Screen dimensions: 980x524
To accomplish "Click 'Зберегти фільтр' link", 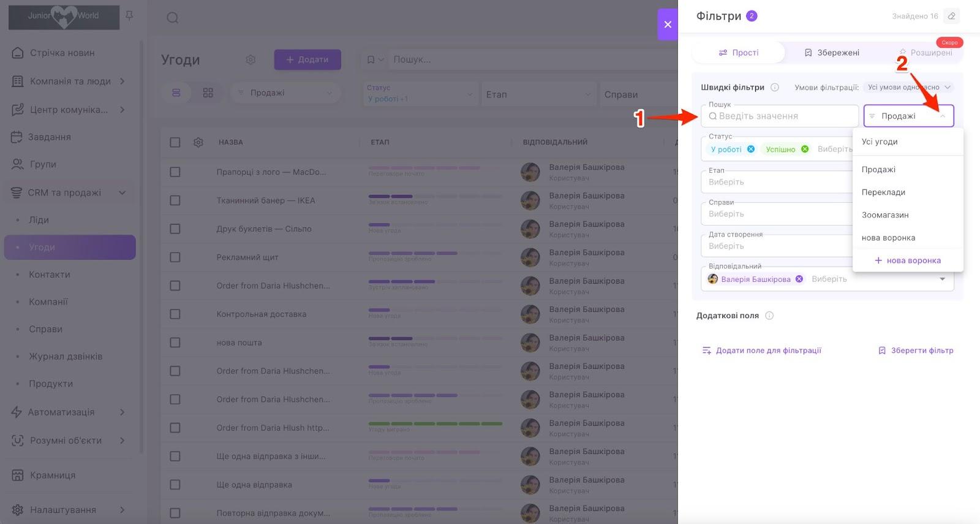I will tap(916, 351).
